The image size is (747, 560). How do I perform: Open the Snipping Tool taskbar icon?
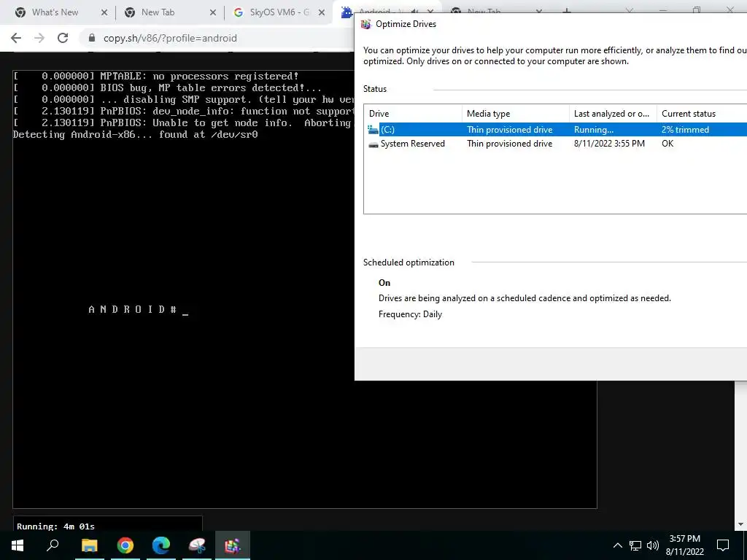(197, 545)
